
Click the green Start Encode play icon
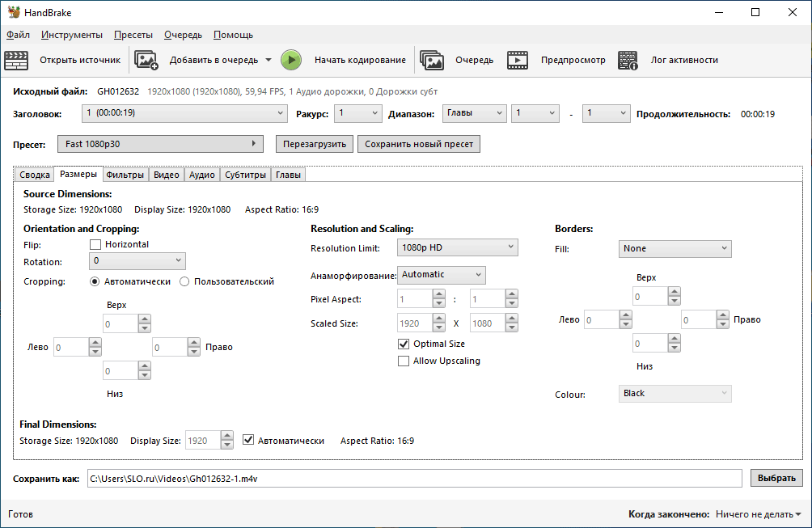point(291,60)
